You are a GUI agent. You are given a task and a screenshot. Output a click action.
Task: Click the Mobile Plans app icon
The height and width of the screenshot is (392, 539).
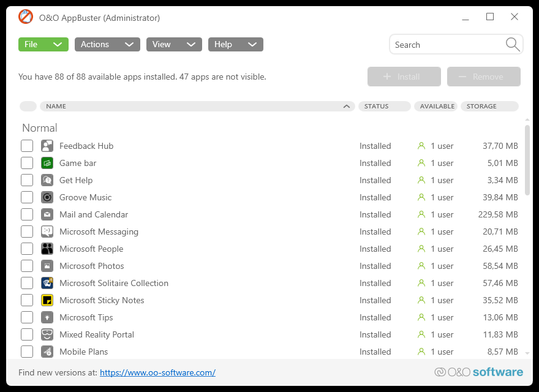47,352
